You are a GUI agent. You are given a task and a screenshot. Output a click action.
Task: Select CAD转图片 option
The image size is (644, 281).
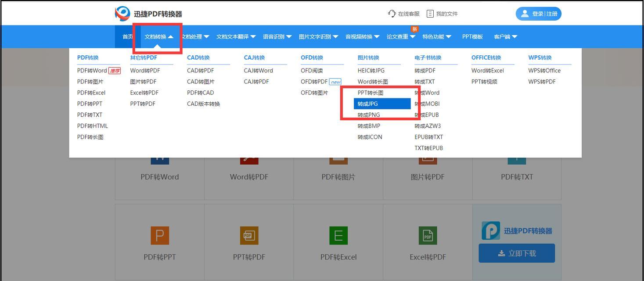[x=201, y=82]
